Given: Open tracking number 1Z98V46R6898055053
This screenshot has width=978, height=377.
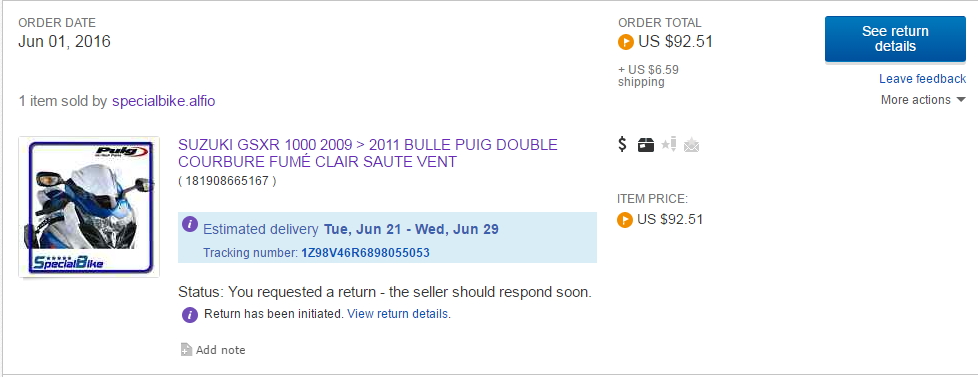Looking at the screenshot, I should [x=366, y=253].
